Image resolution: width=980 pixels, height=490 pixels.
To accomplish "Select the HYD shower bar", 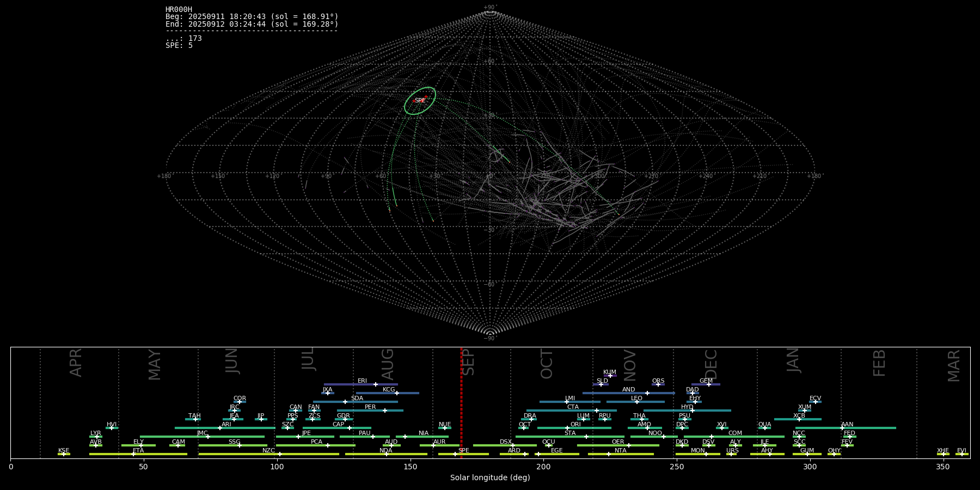I will tap(687, 411).
